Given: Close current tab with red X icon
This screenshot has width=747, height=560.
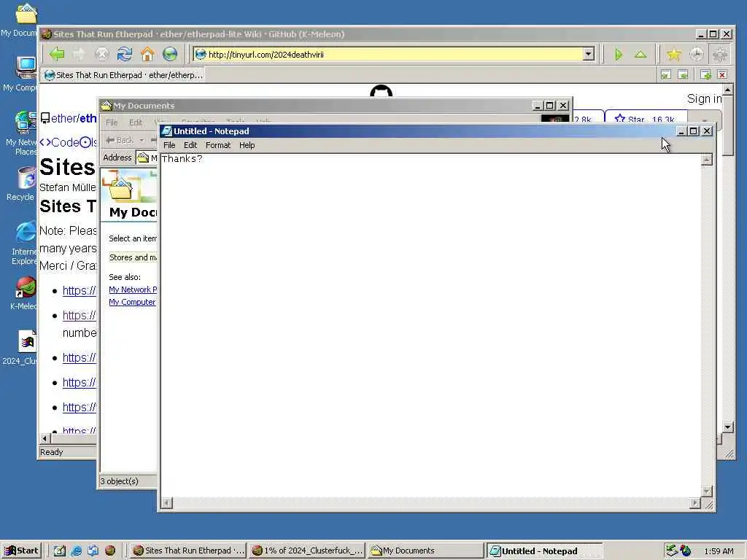Looking at the screenshot, I should (x=722, y=75).
